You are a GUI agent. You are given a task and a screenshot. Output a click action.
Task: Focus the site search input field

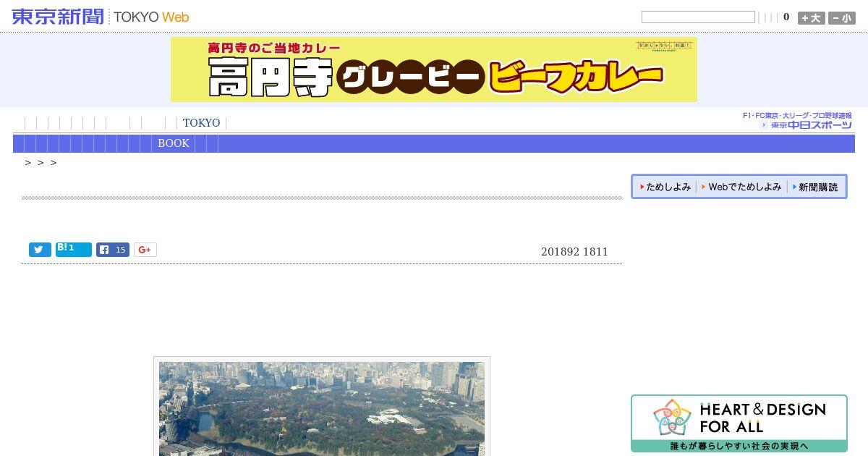coord(698,17)
